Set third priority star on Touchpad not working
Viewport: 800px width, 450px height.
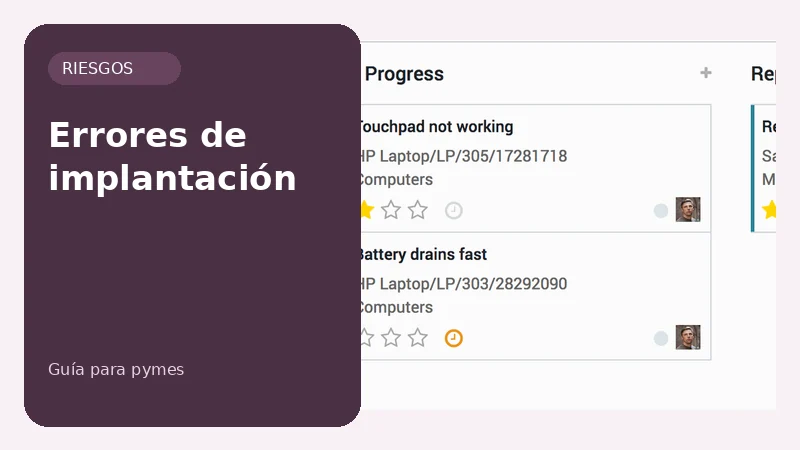pyautogui.click(x=418, y=210)
